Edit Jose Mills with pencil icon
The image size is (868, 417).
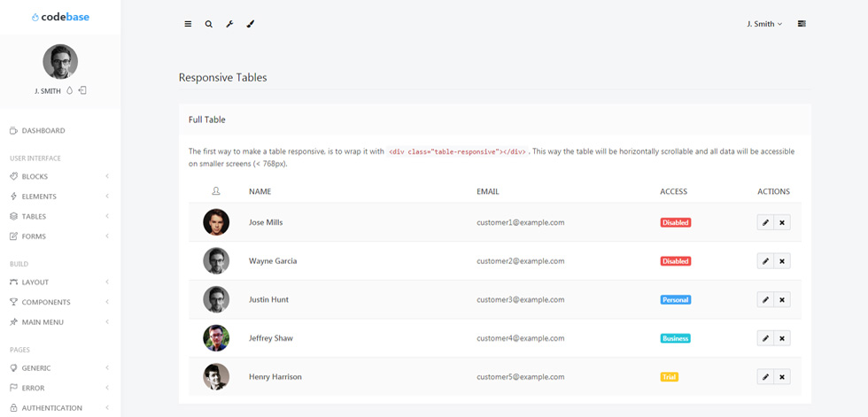coord(765,222)
